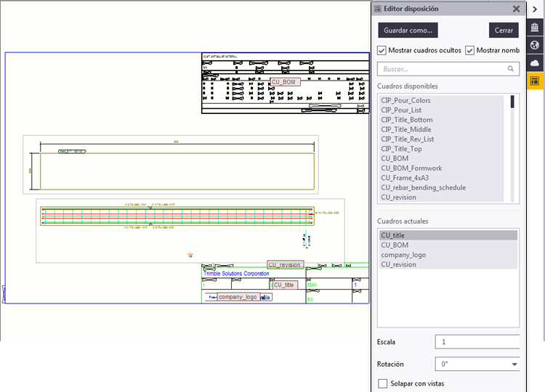Viewport: 545px width, 392px height.
Task: Click the Editor disposición title icon
Action: pos(377,9)
